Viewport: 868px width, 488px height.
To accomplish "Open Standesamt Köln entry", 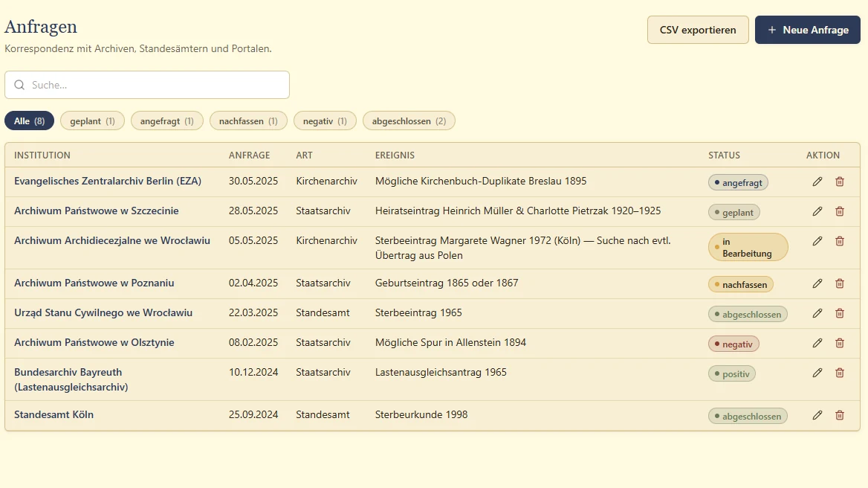I will coord(54,415).
